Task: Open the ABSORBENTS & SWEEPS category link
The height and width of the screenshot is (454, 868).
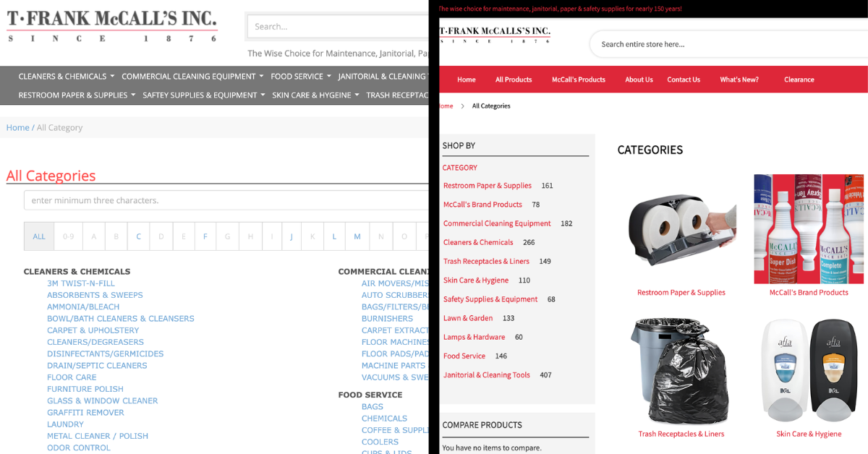Action: point(95,295)
